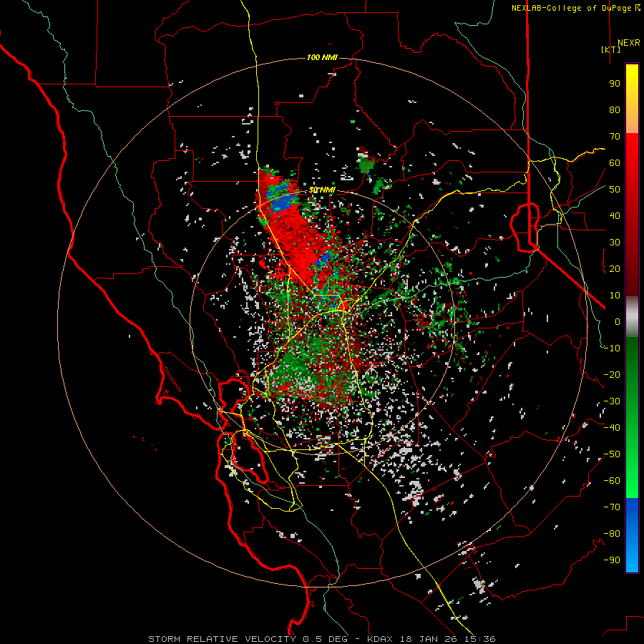644x644 pixels.
Task: Click the 10 value on velocity scale
Action: [x=615, y=296]
